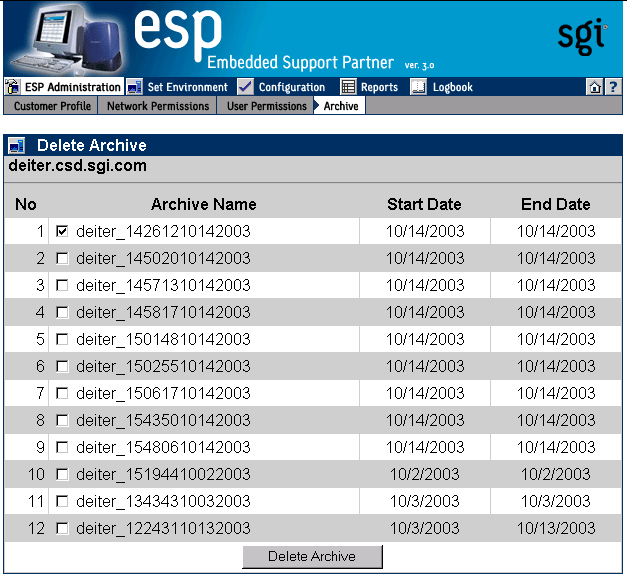Viewport: 627px width, 576px height.
Task: Open Help with the question mark icon
Action: (x=612, y=88)
